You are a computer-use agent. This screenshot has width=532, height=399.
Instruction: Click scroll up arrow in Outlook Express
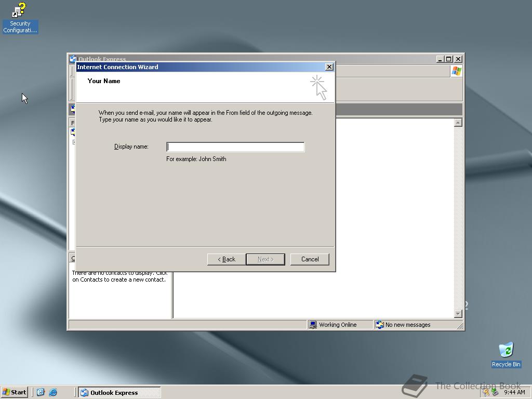[458, 123]
